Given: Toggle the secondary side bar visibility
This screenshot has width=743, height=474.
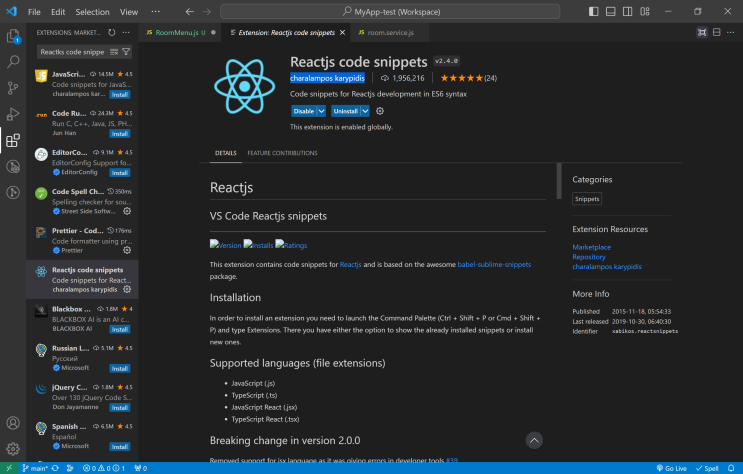Looking at the screenshot, I should [627, 11].
